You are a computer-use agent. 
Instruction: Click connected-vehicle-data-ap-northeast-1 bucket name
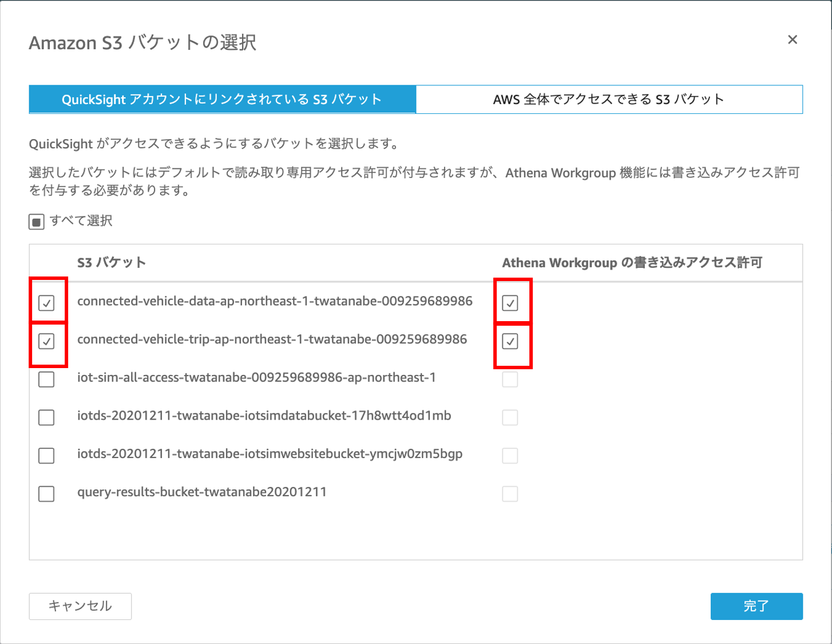click(x=275, y=301)
